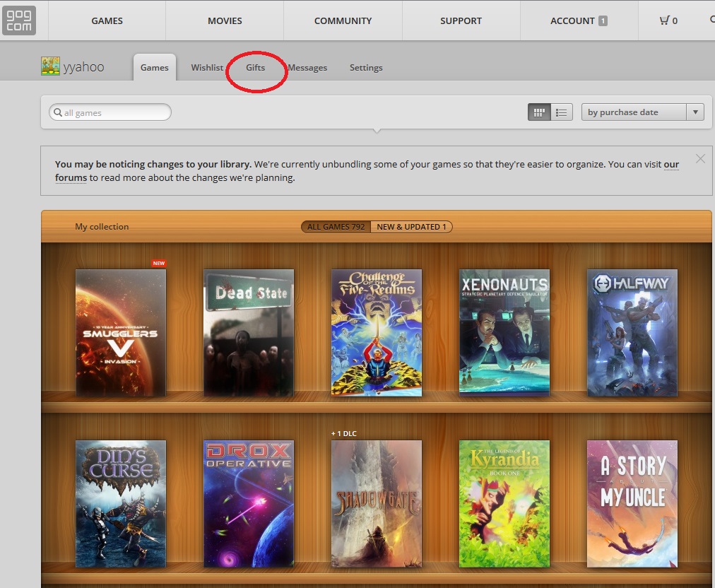Open Shadowgate game cover

click(377, 504)
